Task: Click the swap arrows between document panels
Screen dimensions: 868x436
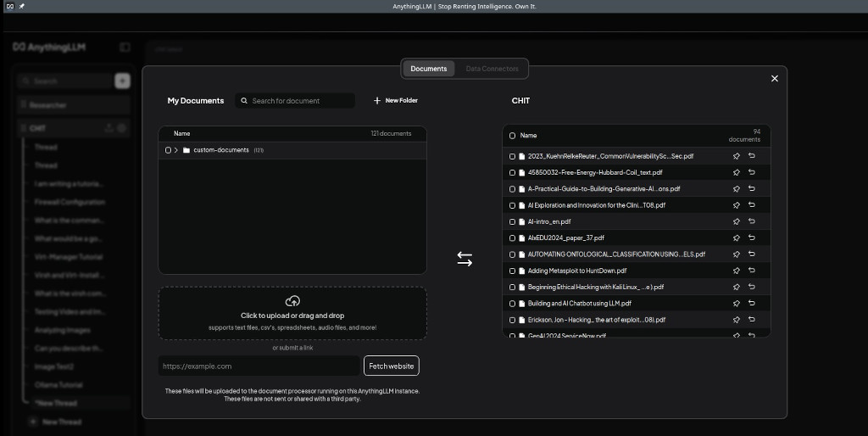Action: tap(465, 259)
